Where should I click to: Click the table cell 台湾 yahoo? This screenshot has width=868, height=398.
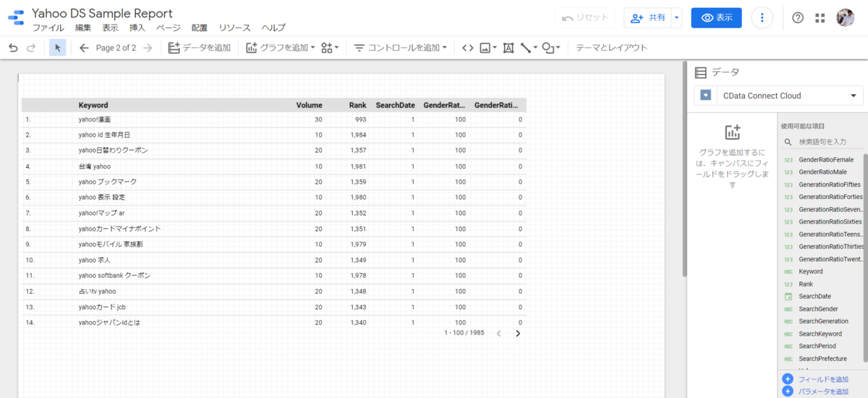95,166
